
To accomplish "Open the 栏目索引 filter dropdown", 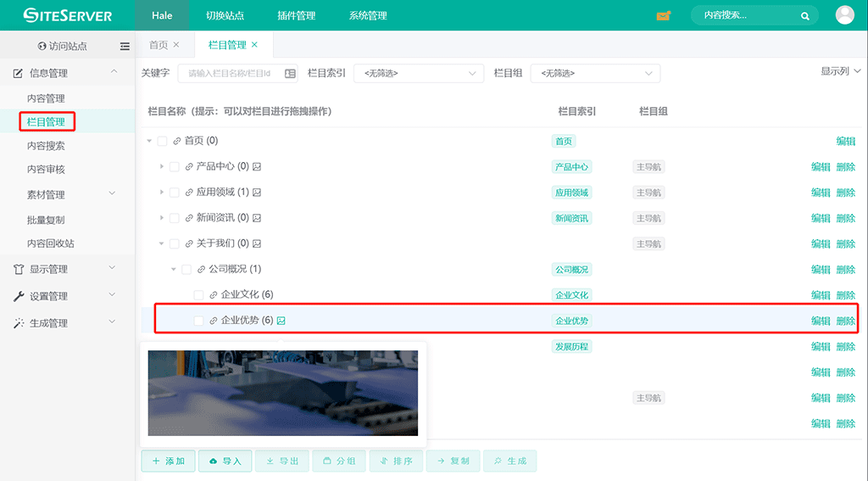I will pos(419,73).
